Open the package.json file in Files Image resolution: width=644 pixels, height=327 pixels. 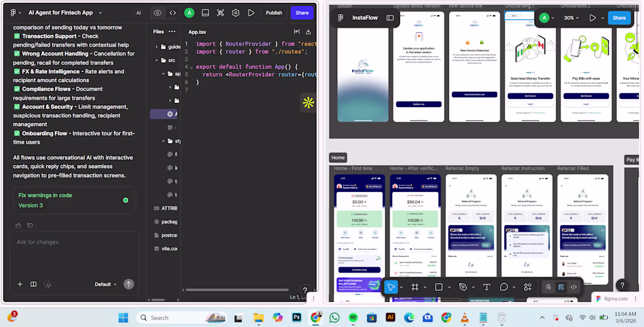point(166,222)
